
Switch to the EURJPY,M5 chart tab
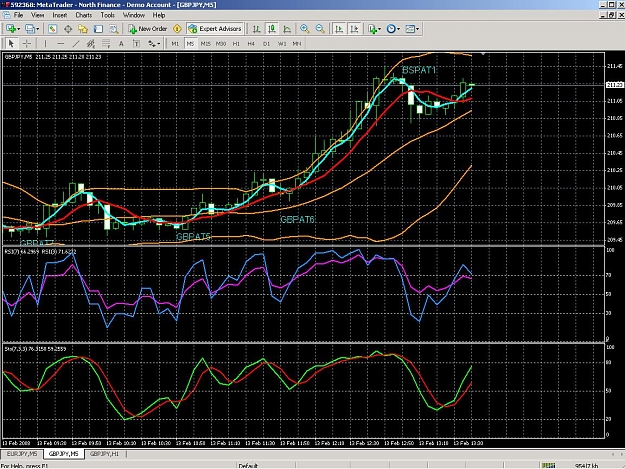pos(22,454)
